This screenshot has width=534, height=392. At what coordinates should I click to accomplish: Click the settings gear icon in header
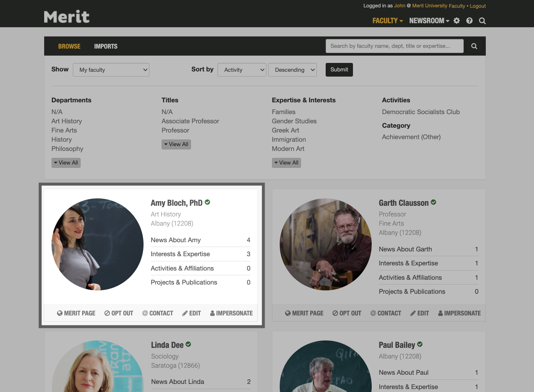click(x=457, y=21)
